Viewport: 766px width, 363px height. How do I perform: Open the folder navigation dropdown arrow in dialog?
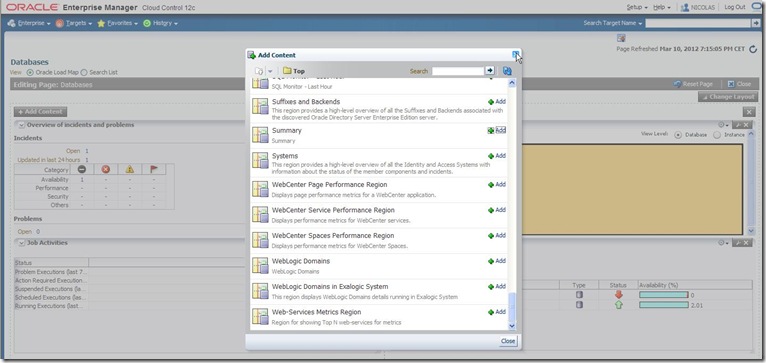(270, 71)
